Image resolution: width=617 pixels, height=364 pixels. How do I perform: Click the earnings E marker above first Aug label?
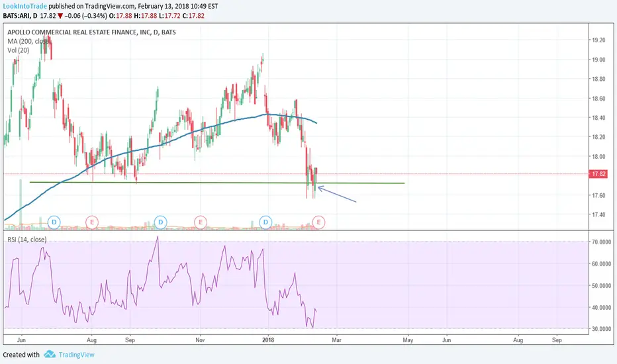pos(92,222)
